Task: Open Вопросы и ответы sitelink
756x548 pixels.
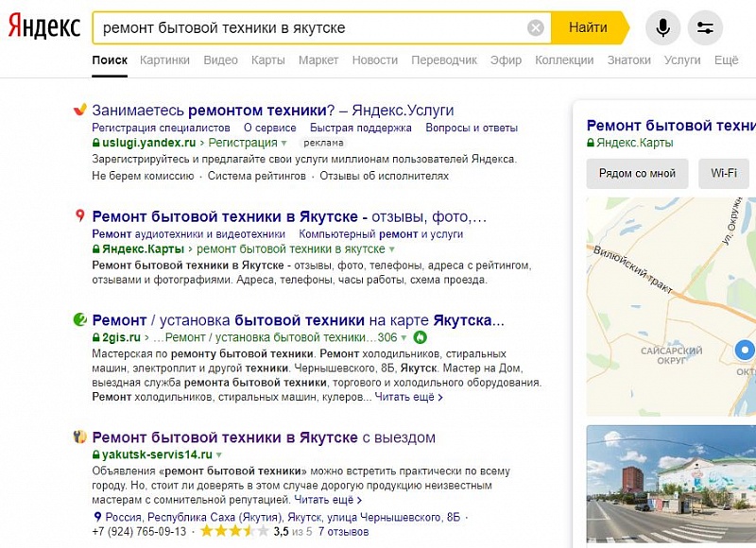Action: point(472,128)
